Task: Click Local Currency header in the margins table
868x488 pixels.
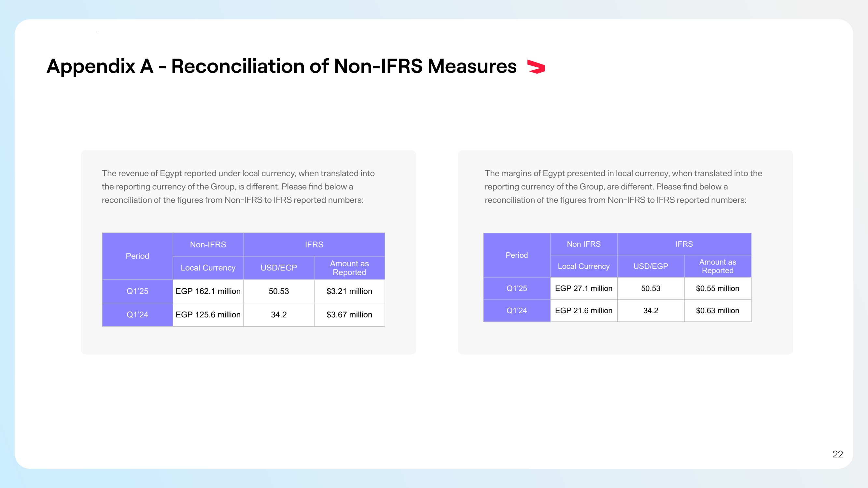Action: coord(583,266)
